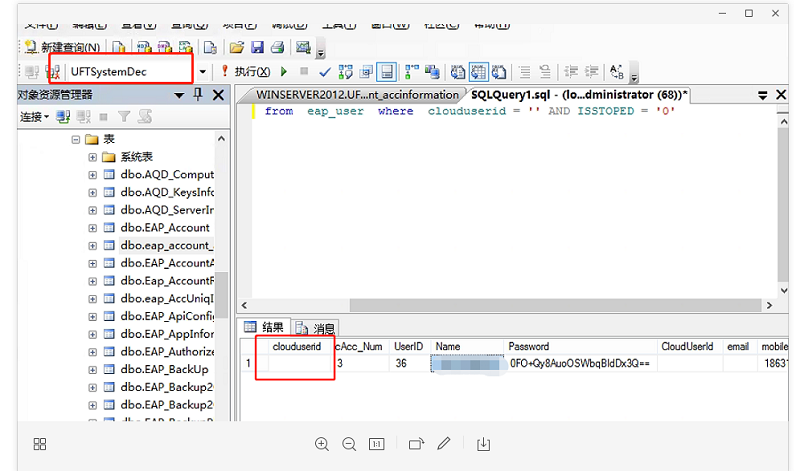
Task: Click the pencil edit icon in viewer
Action: [x=444, y=444]
